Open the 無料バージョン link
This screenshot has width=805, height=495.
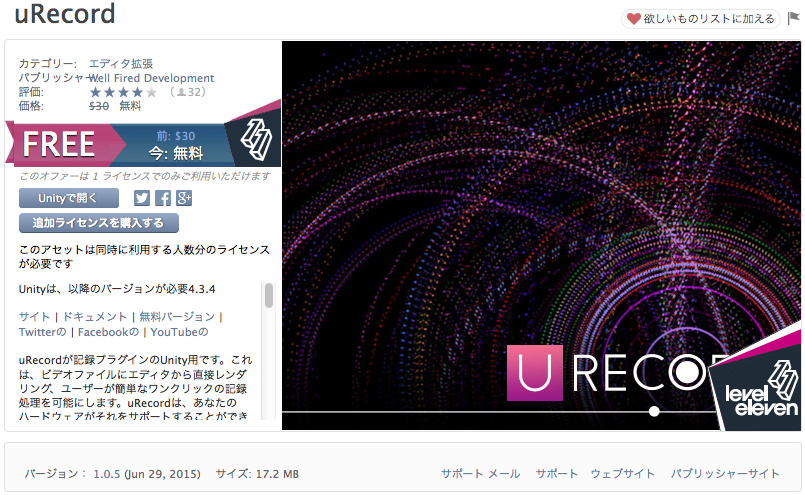tap(177, 317)
